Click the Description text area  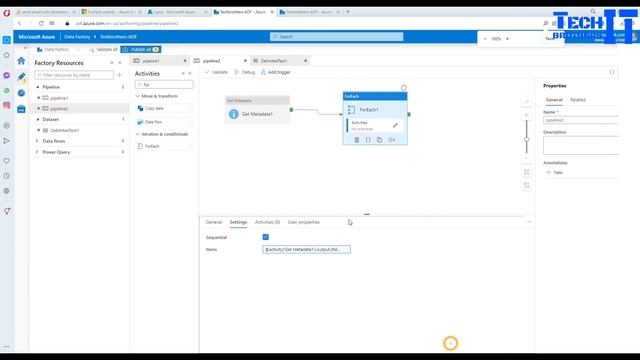pos(580,145)
